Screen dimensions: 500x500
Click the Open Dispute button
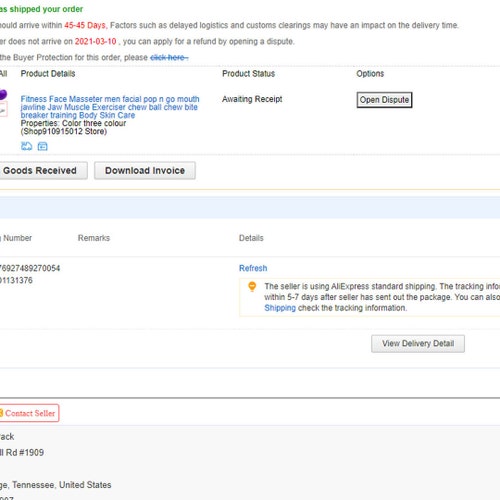384,100
